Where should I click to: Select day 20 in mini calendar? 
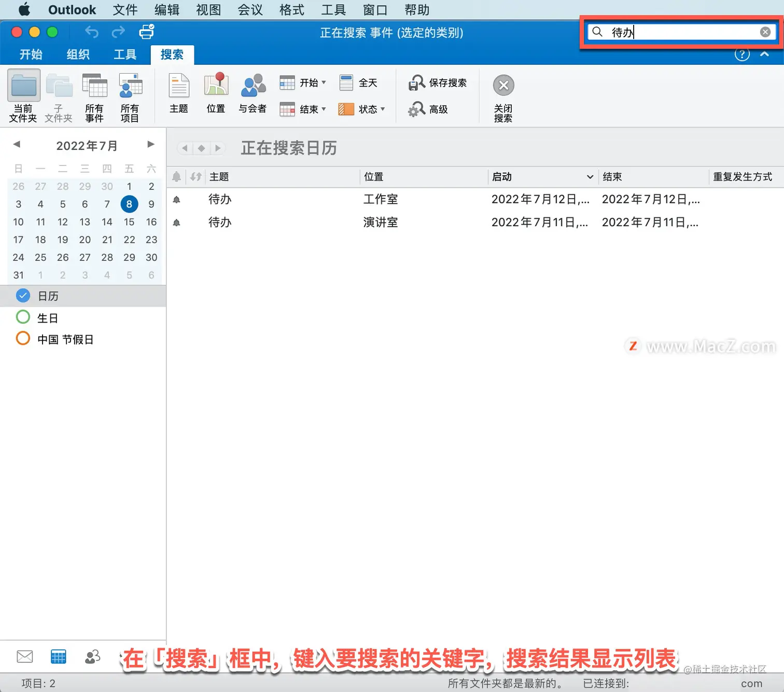85,240
